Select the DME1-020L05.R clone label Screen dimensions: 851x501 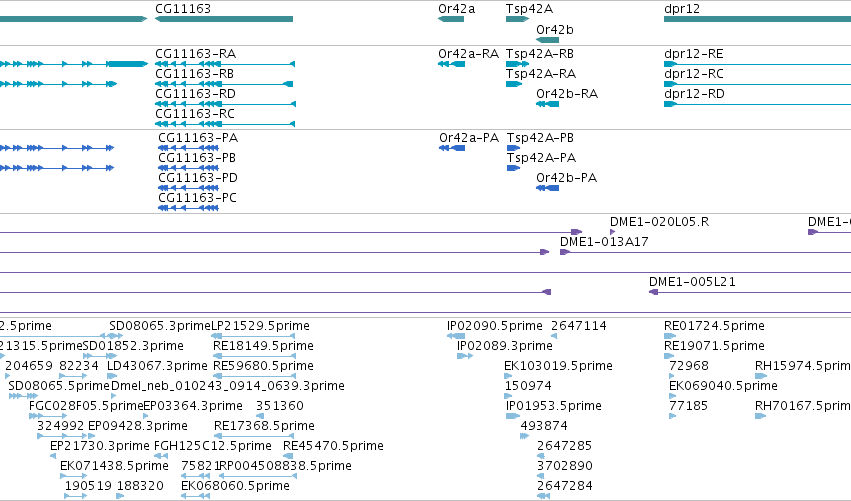click(659, 222)
